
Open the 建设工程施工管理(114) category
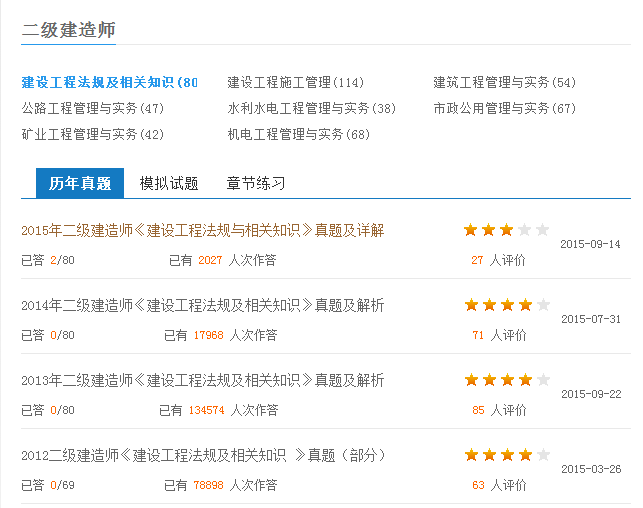296,82
